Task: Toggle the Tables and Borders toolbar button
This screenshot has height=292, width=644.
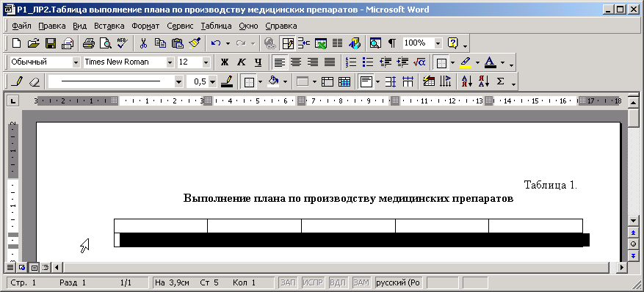Action: (289, 43)
